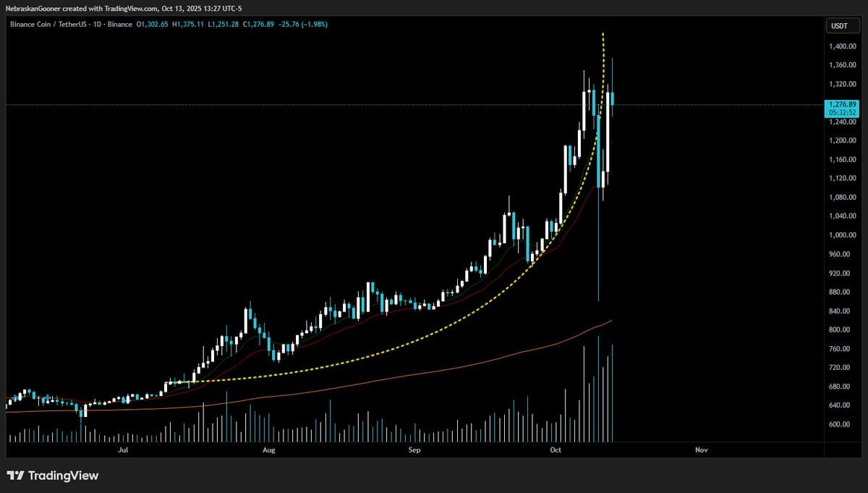The image size is (868, 493).
Task: Open the TradingView.com attribution link
Action: (x=130, y=8)
